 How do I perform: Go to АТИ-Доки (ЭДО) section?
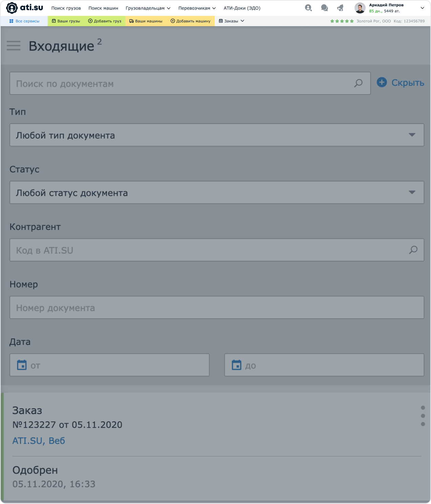[x=242, y=8]
